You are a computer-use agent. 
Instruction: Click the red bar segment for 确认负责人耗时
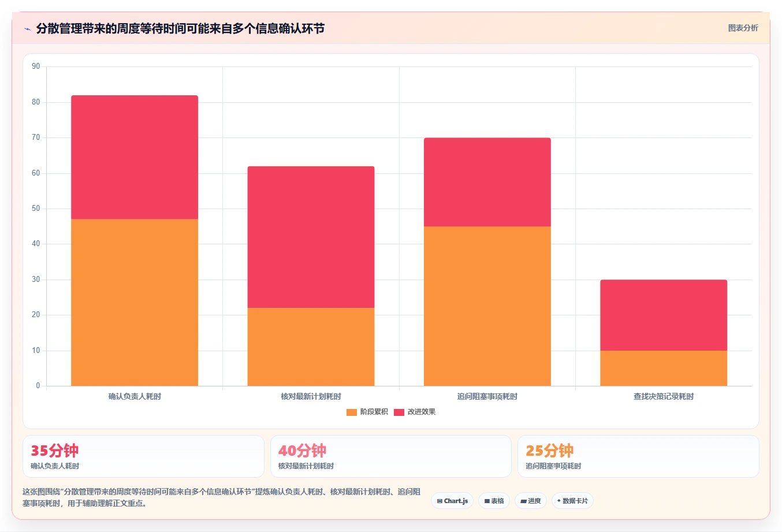click(x=135, y=157)
